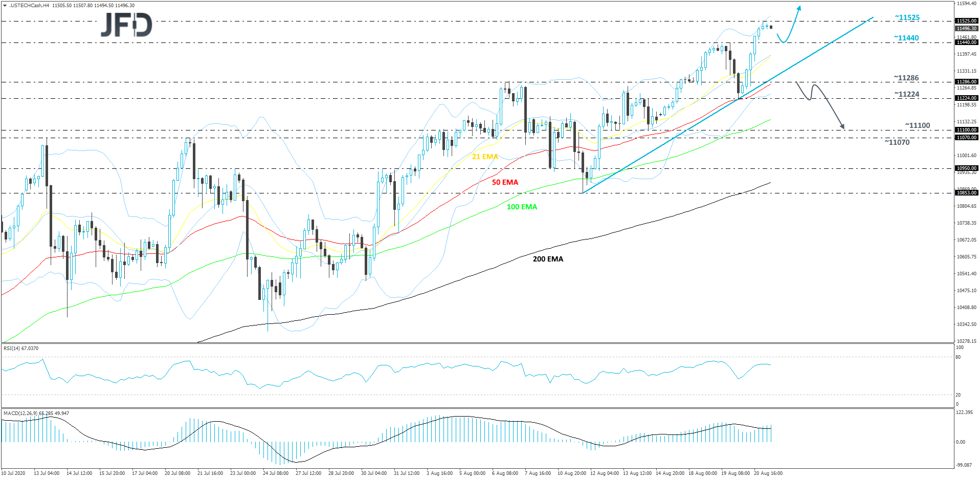Select the 100 EMA label
The height and width of the screenshot is (479, 980).
pos(522,207)
